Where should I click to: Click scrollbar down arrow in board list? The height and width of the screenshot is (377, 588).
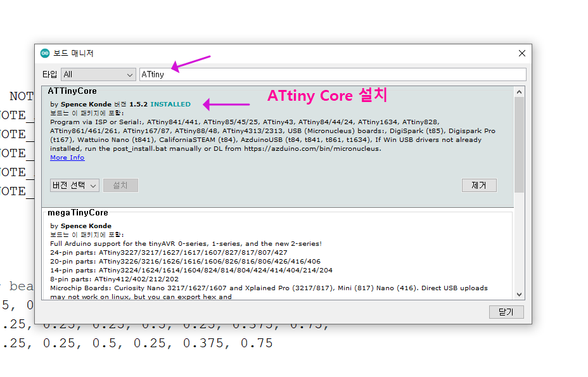tap(520, 295)
